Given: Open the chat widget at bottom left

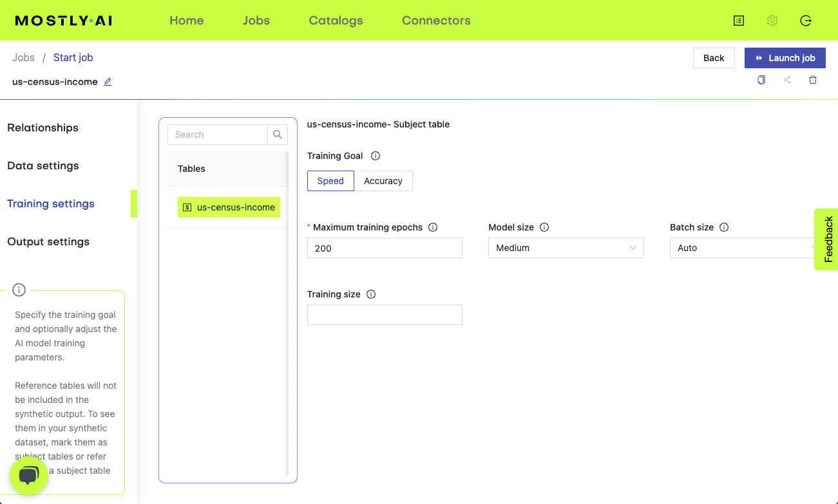Looking at the screenshot, I should click(x=28, y=474).
